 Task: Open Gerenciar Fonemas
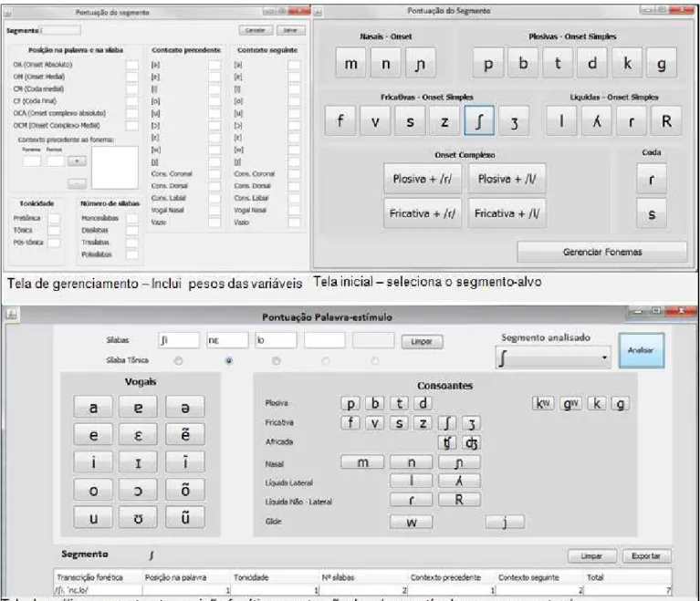[x=602, y=252]
